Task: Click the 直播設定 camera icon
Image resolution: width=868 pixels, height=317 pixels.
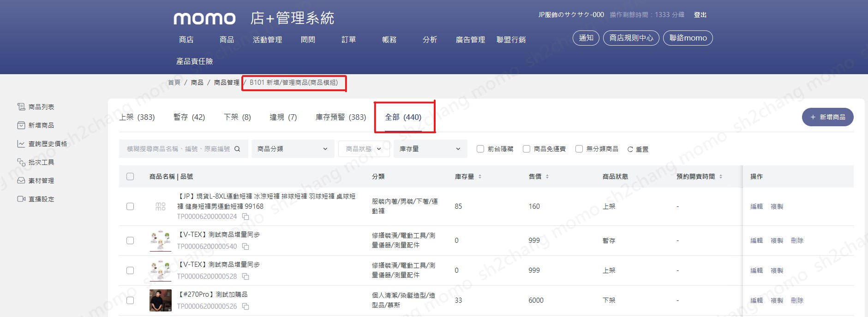Action: [21, 199]
